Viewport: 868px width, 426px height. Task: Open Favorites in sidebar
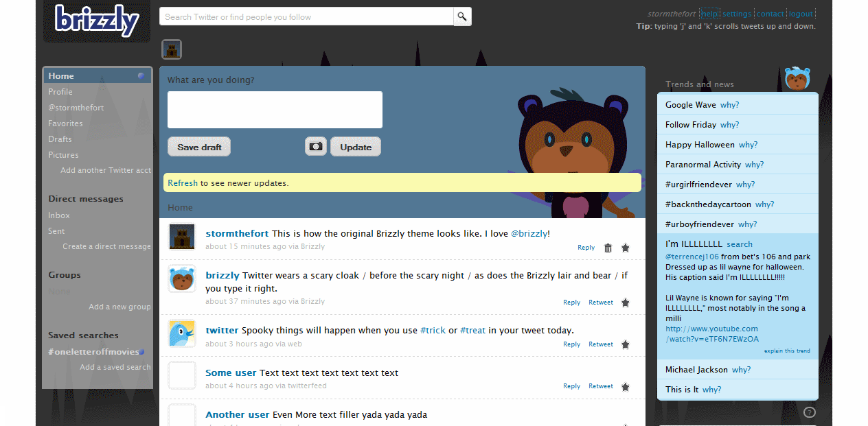coord(65,123)
